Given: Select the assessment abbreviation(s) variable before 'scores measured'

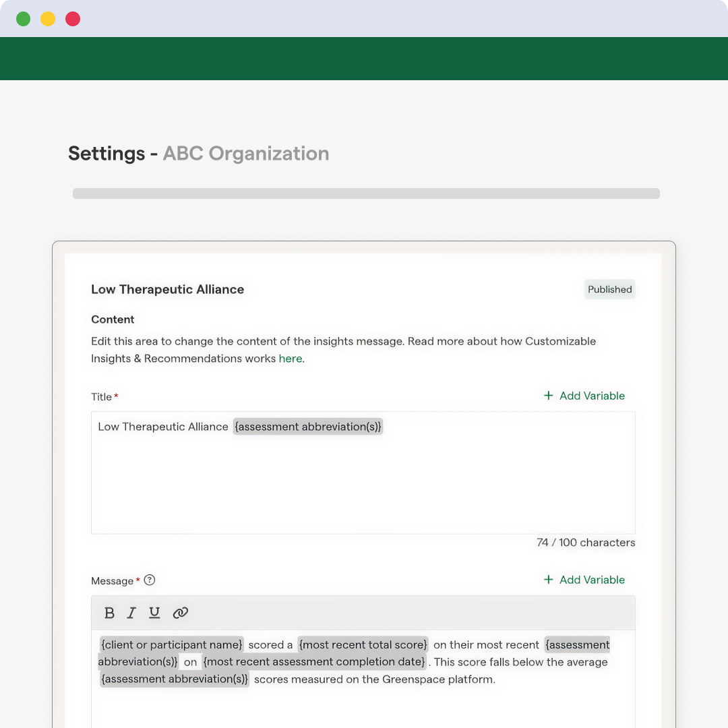Looking at the screenshot, I should coord(175,679).
